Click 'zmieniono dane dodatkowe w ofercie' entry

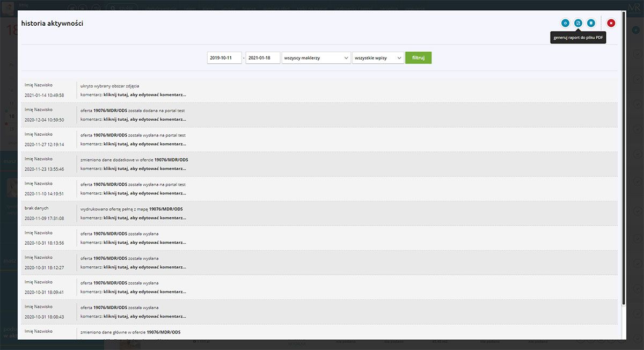click(116, 160)
